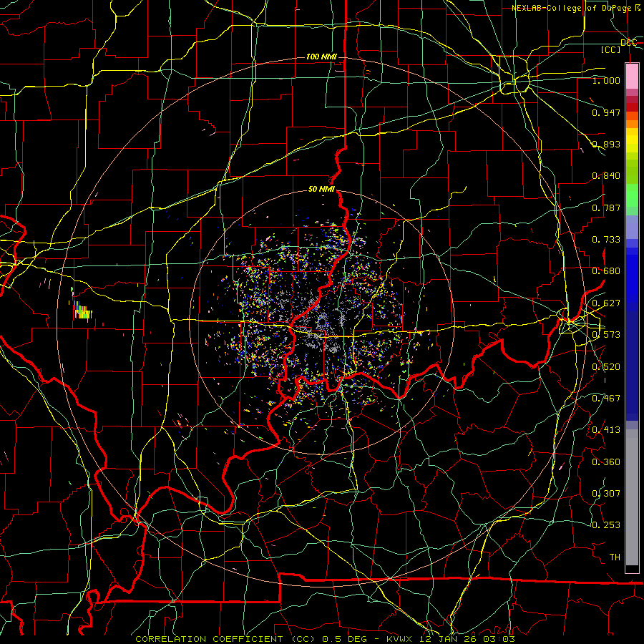The width and height of the screenshot is (644, 644).
Task: Click the 0.893 legend value
Action: [x=606, y=144]
